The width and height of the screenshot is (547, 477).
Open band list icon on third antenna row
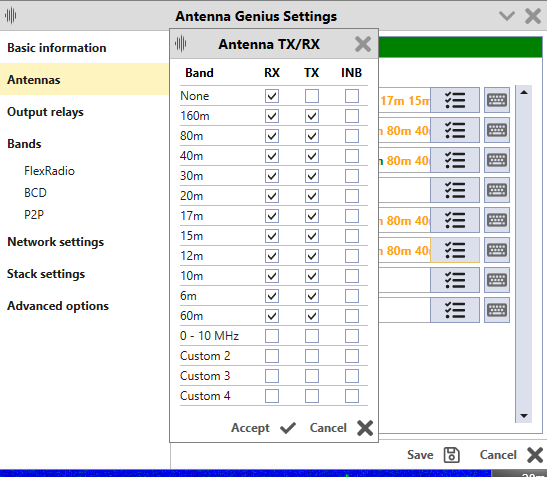coord(455,160)
